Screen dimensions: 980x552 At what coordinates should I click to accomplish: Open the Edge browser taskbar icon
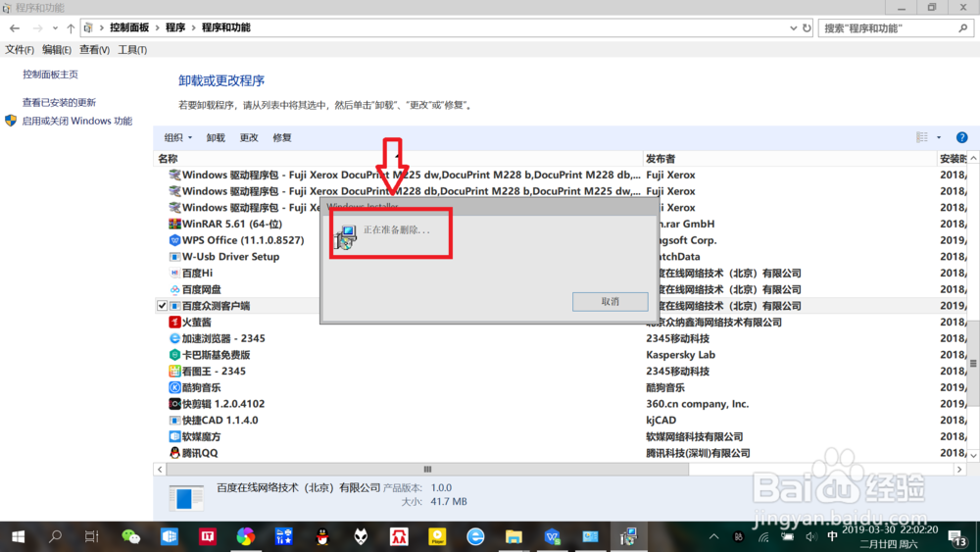pos(475,536)
